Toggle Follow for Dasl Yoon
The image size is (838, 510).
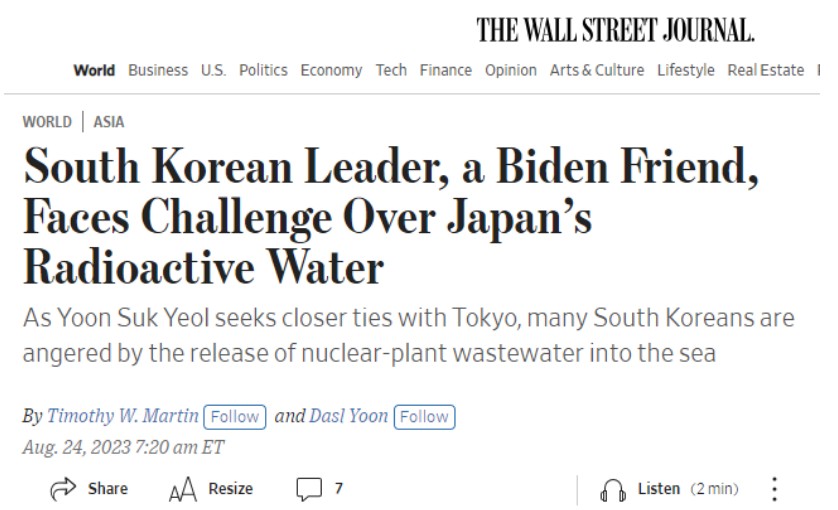(x=424, y=416)
